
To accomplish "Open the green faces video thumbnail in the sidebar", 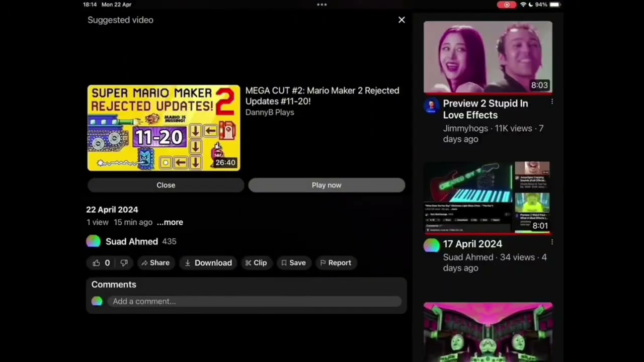I will pyautogui.click(x=488, y=332).
